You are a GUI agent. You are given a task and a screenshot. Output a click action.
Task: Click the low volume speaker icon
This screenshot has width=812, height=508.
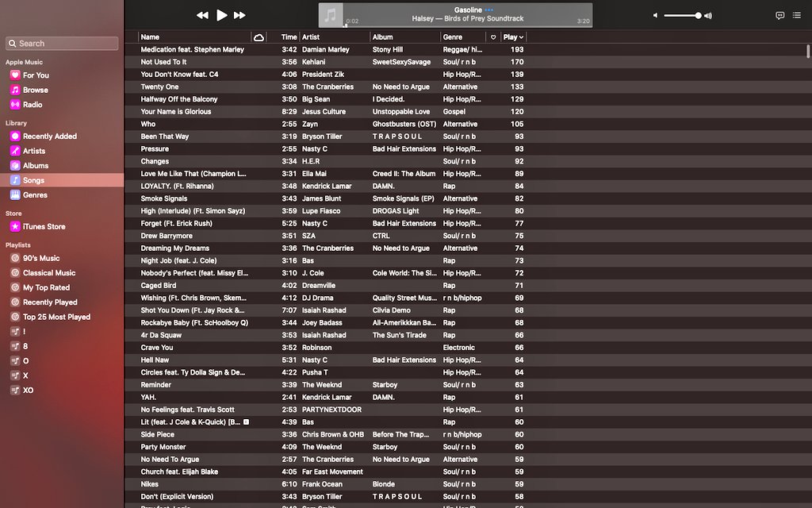[x=656, y=16]
